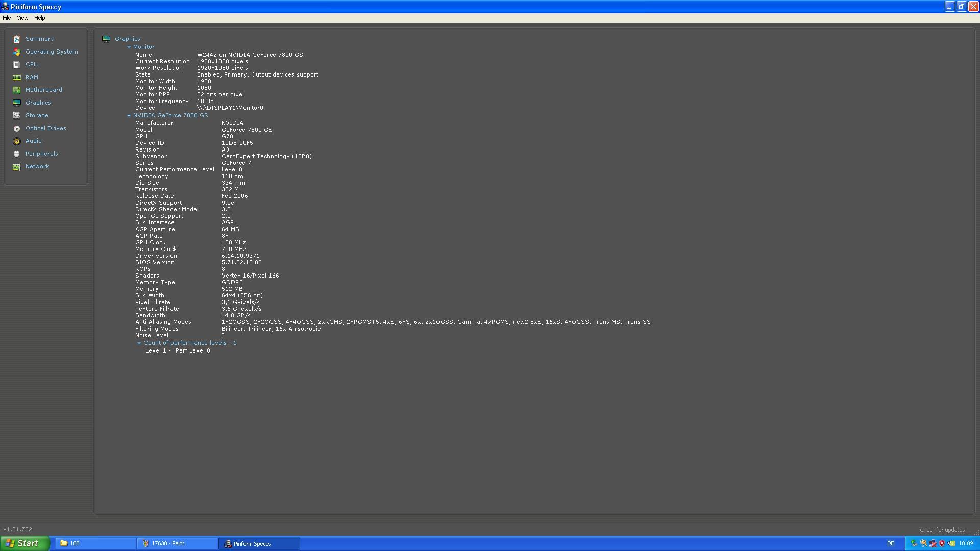This screenshot has width=980, height=551.
Task: Click the Graphics monitor icon in sidebar
Action: 17,103
